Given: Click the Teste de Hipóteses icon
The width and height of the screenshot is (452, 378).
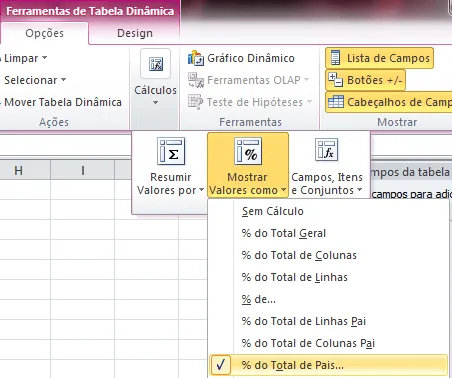Looking at the screenshot, I should pyautogui.click(x=195, y=102).
